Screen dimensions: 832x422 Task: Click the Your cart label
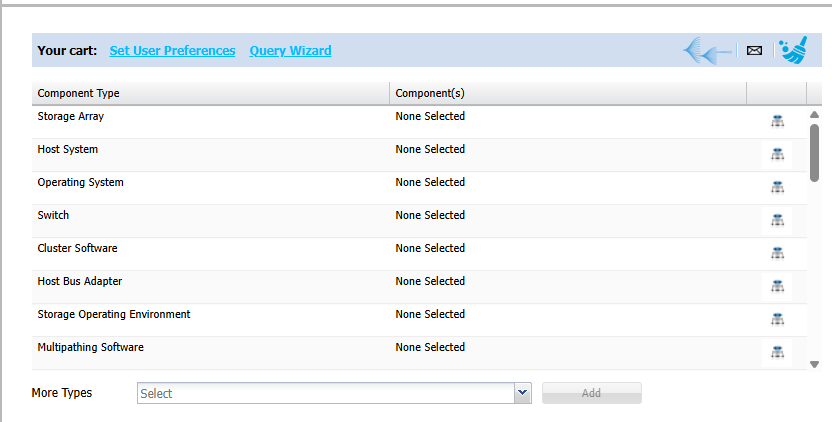67,50
